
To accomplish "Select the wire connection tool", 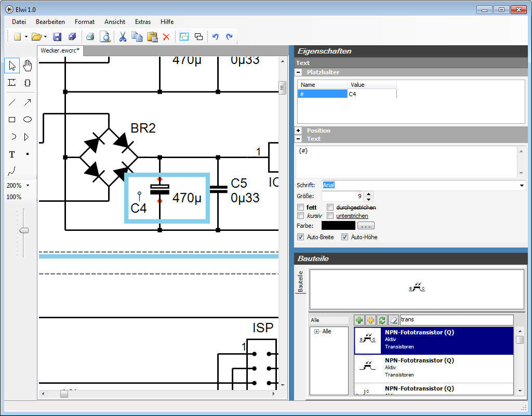I will click(12, 83).
